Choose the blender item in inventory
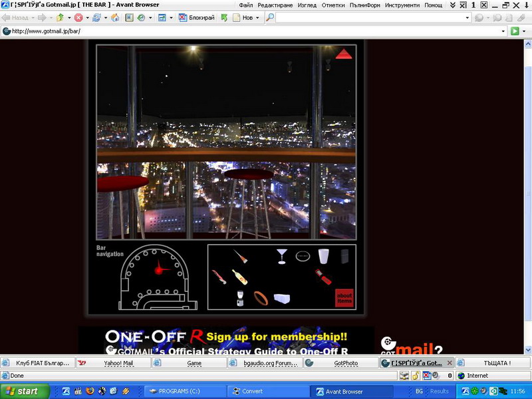The width and height of the screenshot is (532, 399). [x=239, y=298]
